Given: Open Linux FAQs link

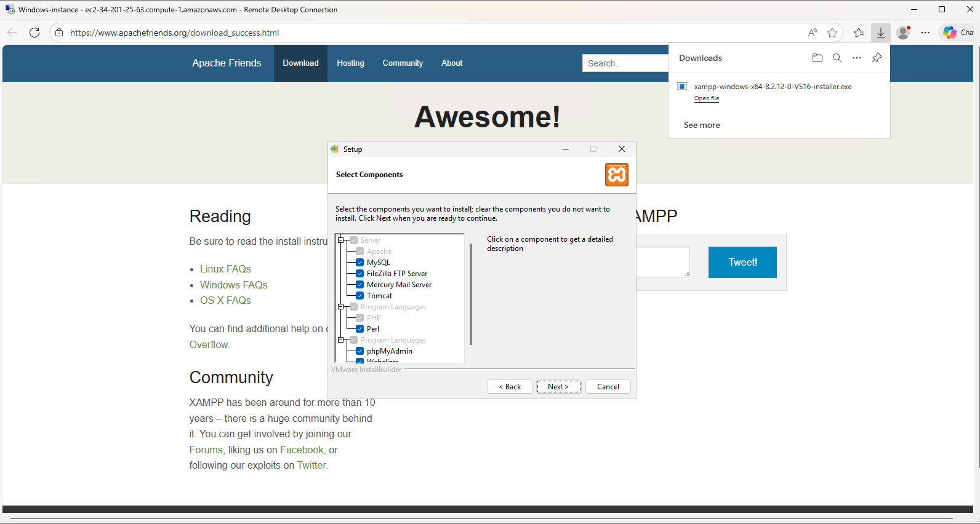Looking at the screenshot, I should coord(225,269).
